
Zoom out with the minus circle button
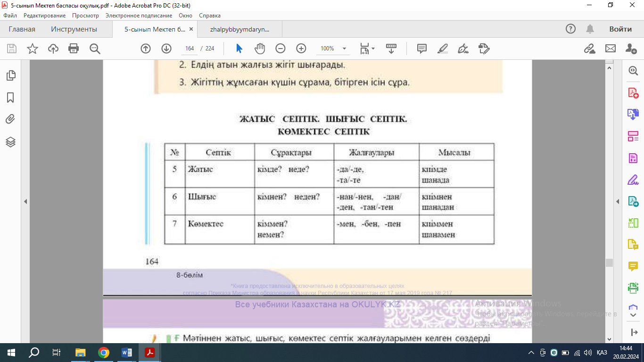281,49
